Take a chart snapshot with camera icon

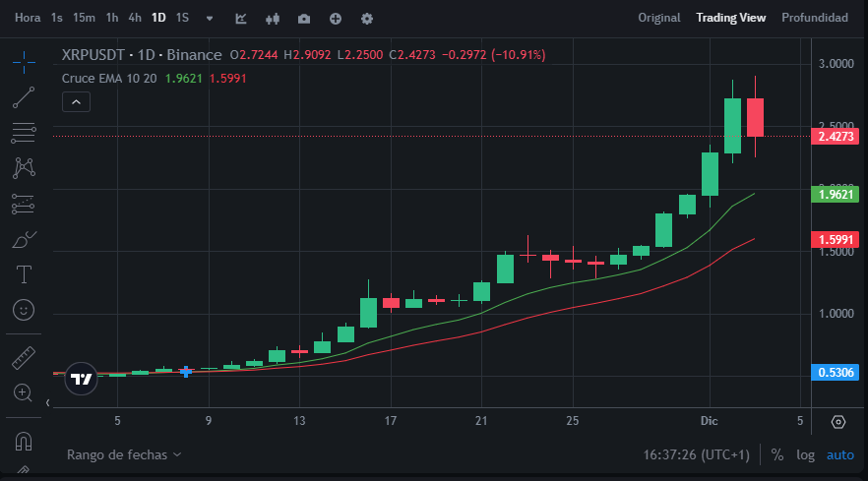[304, 19]
